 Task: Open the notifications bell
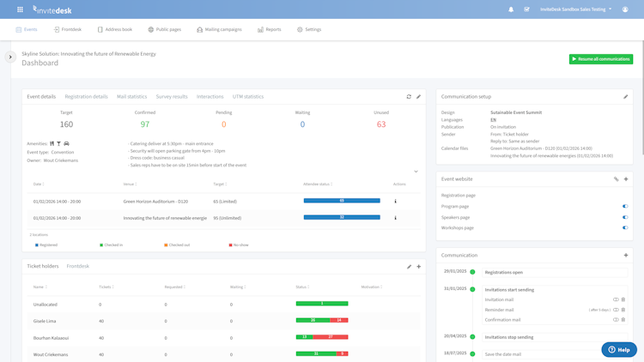[511, 9]
